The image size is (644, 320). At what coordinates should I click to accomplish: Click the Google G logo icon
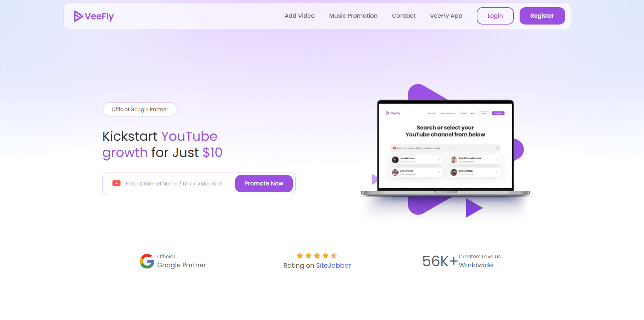(x=147, y=261)
